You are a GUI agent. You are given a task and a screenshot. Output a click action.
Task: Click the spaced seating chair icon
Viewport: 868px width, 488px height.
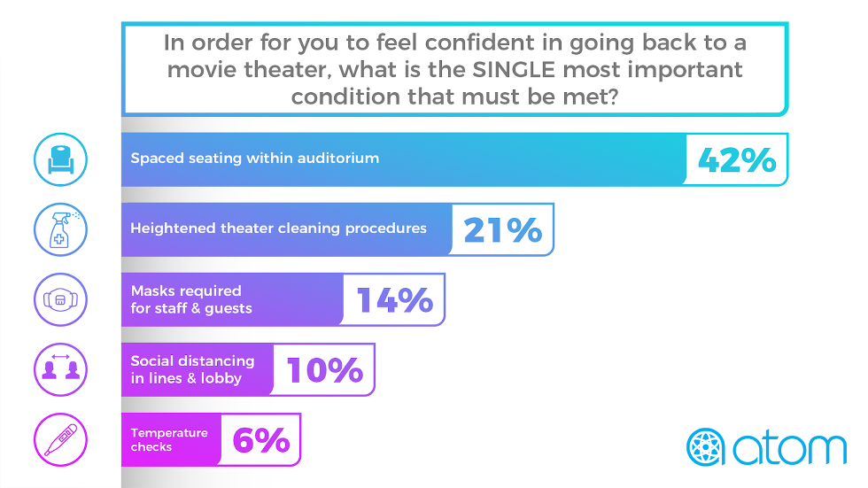tap(60, 159)
